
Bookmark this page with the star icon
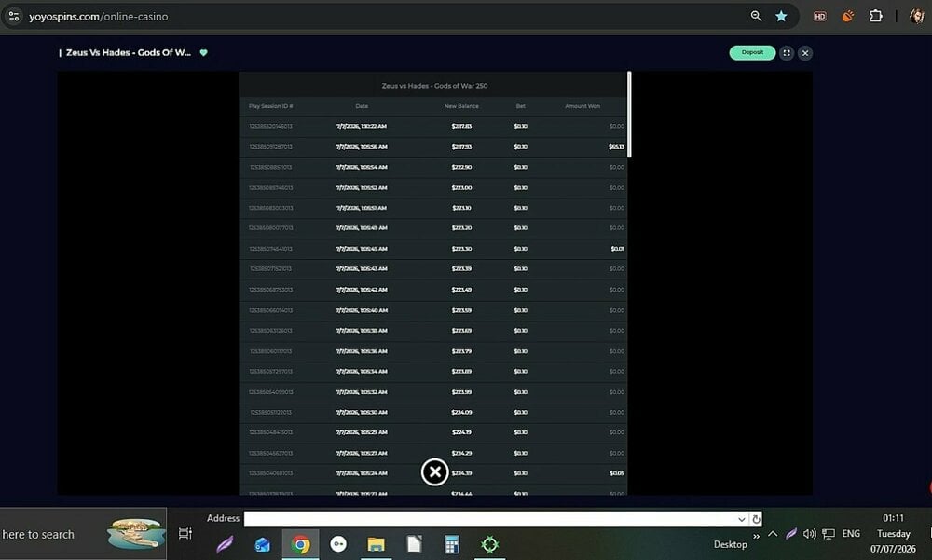click(x=781, y=17)
